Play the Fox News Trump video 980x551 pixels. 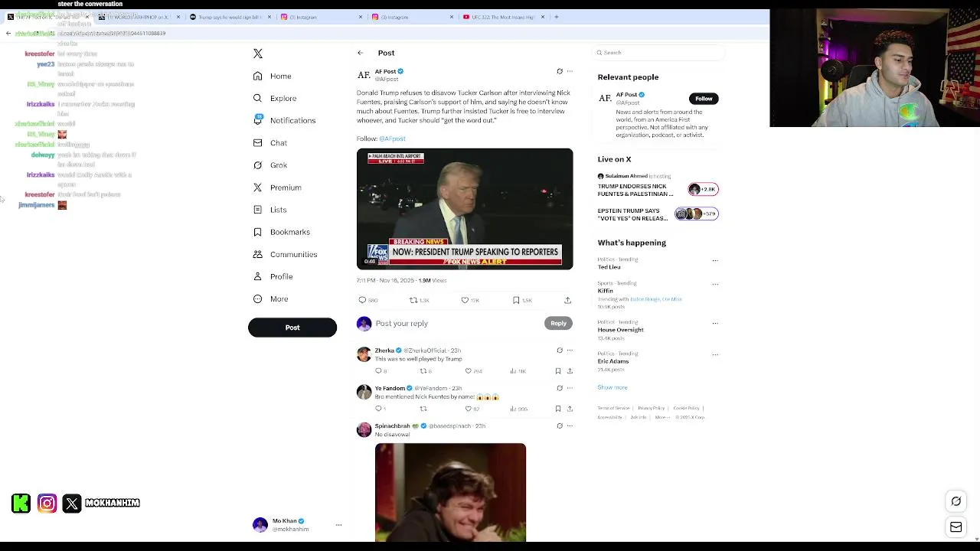[x=465, y=209]
